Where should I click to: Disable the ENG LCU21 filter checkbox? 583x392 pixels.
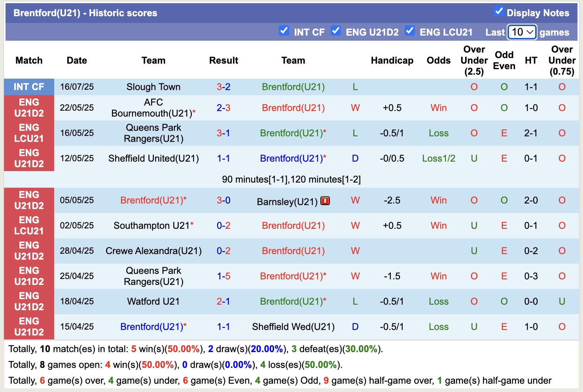point(410,30)
